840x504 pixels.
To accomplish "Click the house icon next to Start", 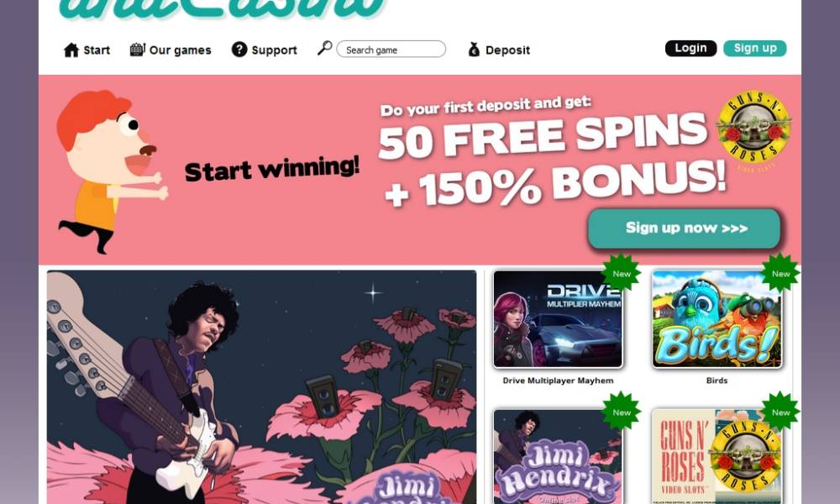I will coord(71,50).
